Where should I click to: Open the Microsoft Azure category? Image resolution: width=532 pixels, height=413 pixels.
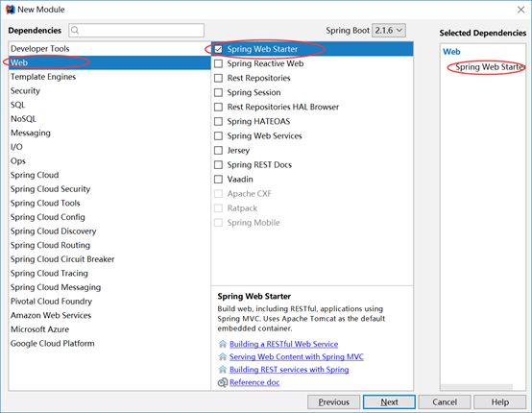(x=109, y=329)
